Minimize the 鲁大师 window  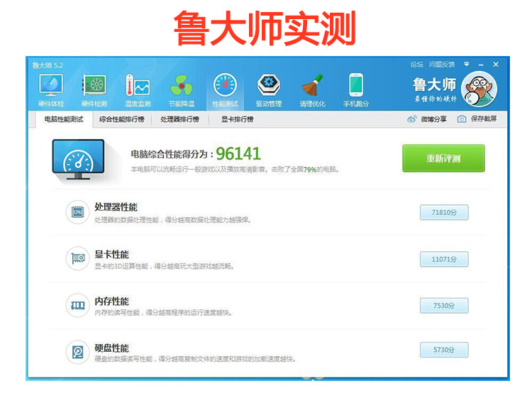[481, 65]
